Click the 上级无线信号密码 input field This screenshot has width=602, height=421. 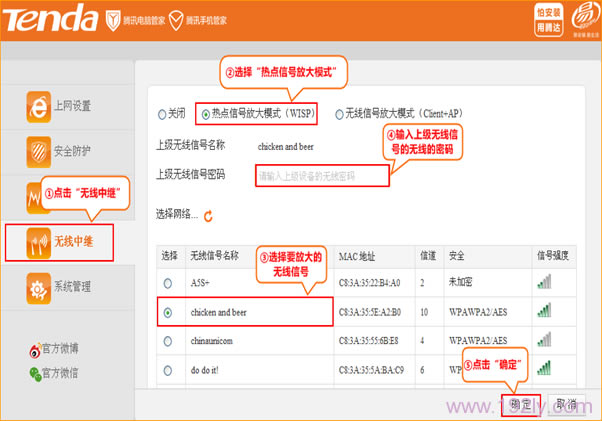coord(320,176)
